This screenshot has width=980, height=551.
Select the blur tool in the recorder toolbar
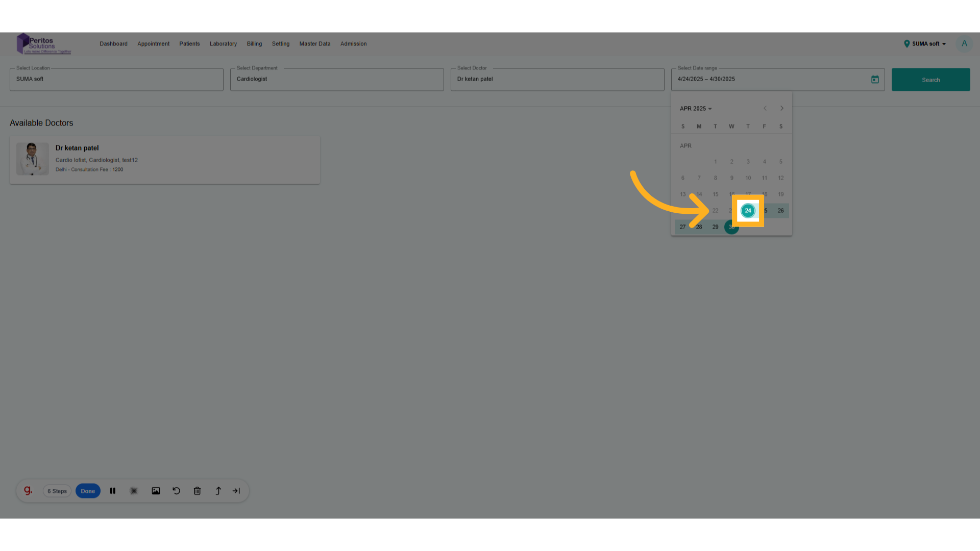pos(134,491)
